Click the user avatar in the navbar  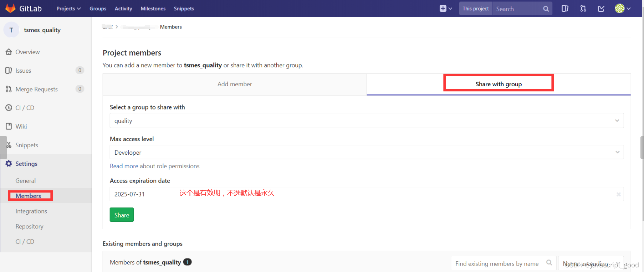(620, 9)
